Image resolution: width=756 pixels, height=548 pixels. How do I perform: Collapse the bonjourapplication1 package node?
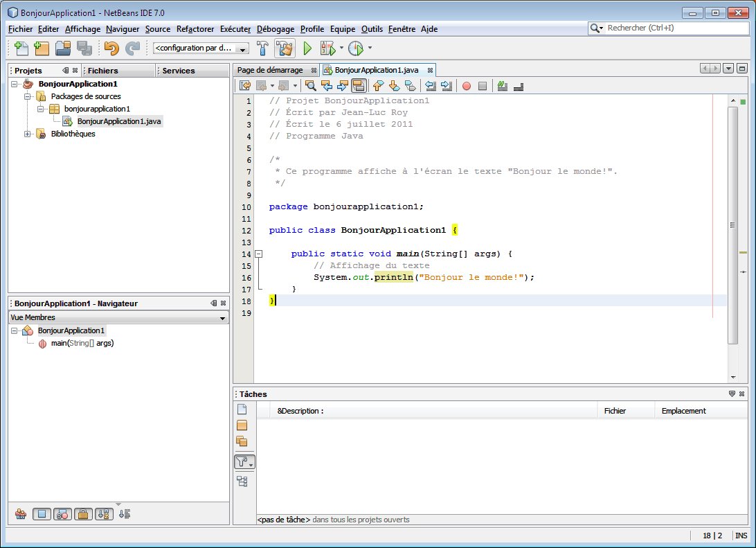[x=40, y=109]
